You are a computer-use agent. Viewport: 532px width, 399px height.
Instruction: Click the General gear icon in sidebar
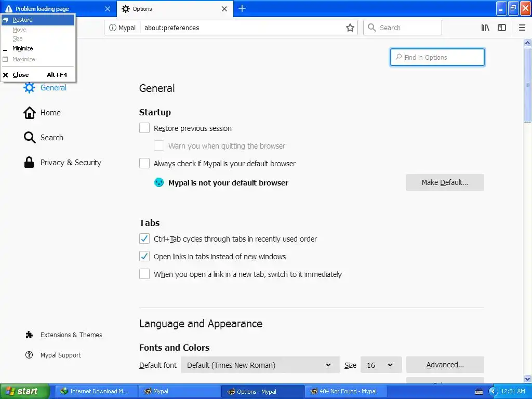(29, 87)
